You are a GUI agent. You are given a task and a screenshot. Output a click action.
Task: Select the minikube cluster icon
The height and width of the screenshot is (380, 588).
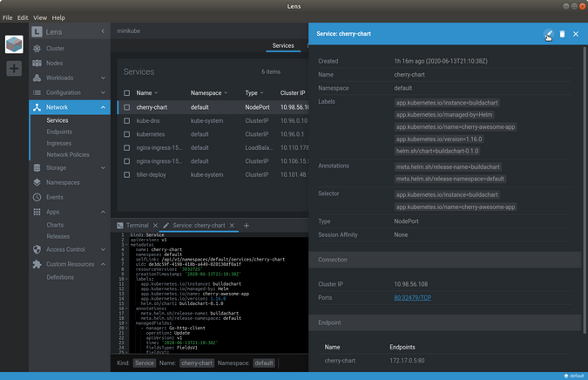14,44
